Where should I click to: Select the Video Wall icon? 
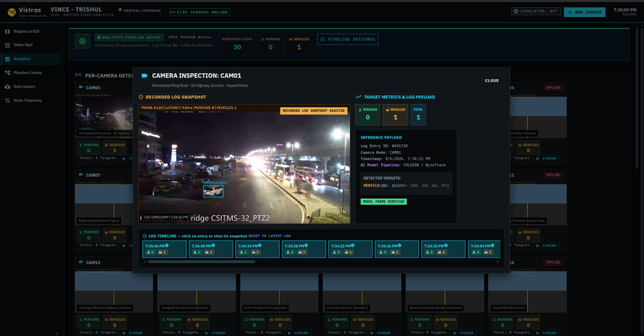click(8, 45)
